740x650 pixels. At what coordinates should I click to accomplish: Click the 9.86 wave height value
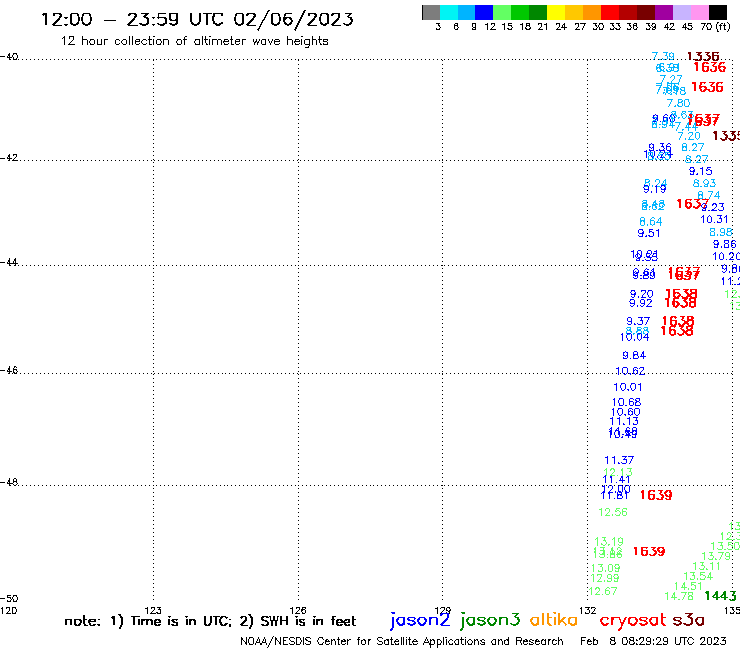tap(724, 244)
